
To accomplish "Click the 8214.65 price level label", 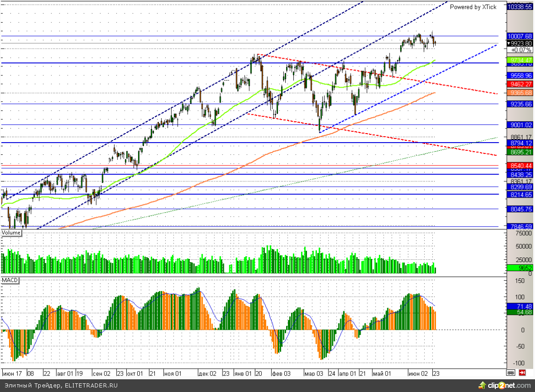I will pyautogui.click(x=520, y=194).
